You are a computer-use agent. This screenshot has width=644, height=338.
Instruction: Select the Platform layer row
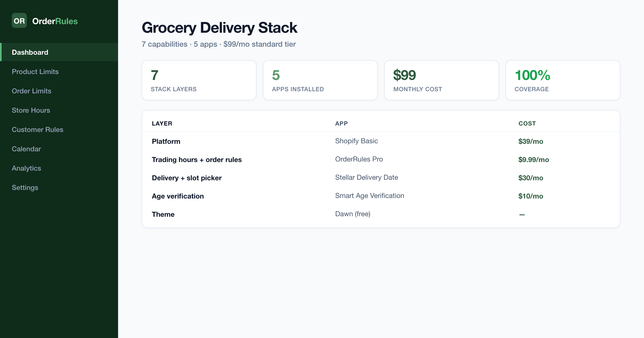click(381, 141)
